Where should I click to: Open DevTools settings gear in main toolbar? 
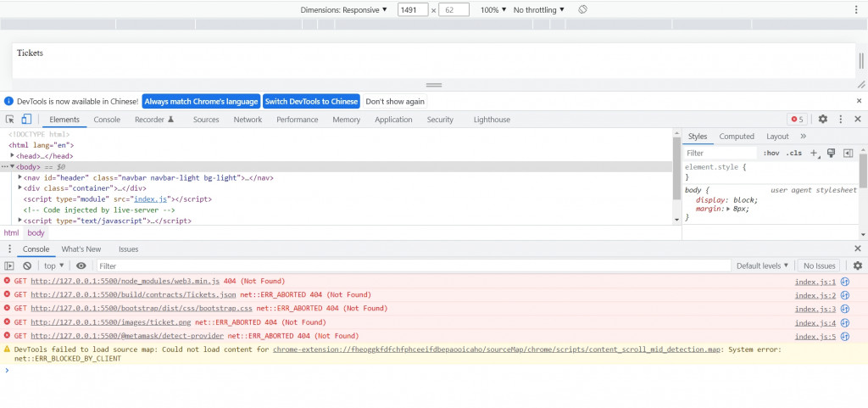point(823,119)
